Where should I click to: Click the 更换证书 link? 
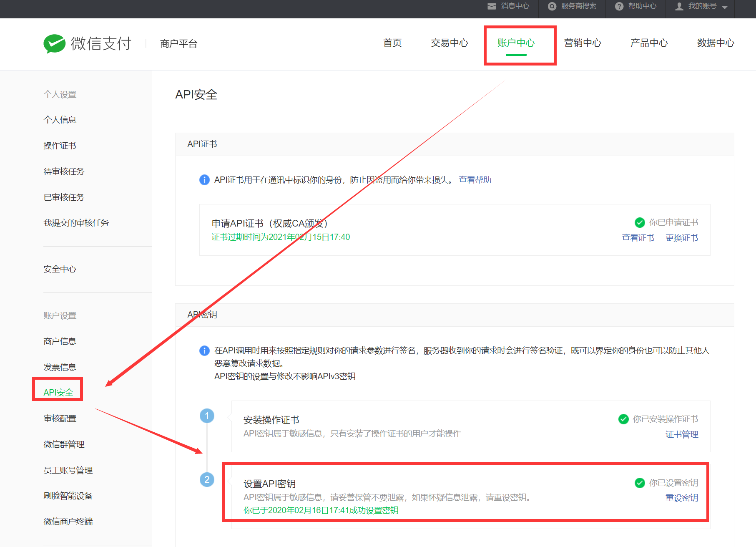pos(681,238)
